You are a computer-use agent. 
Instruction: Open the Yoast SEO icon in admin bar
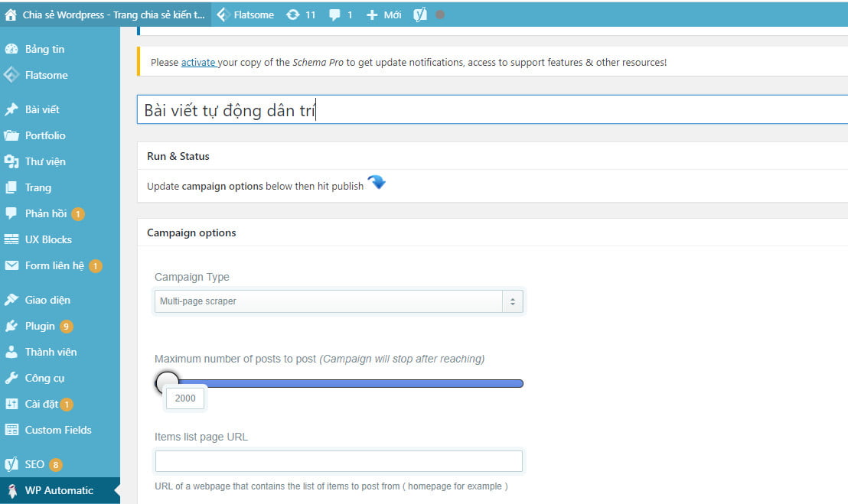pyautogui.click(x=419, y=14)
